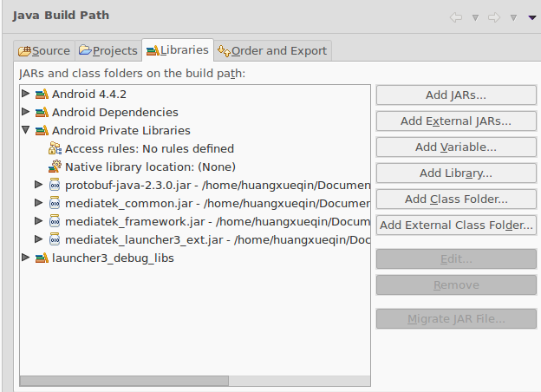
Task: Click the Add External JARs... button
Action: 456,121
